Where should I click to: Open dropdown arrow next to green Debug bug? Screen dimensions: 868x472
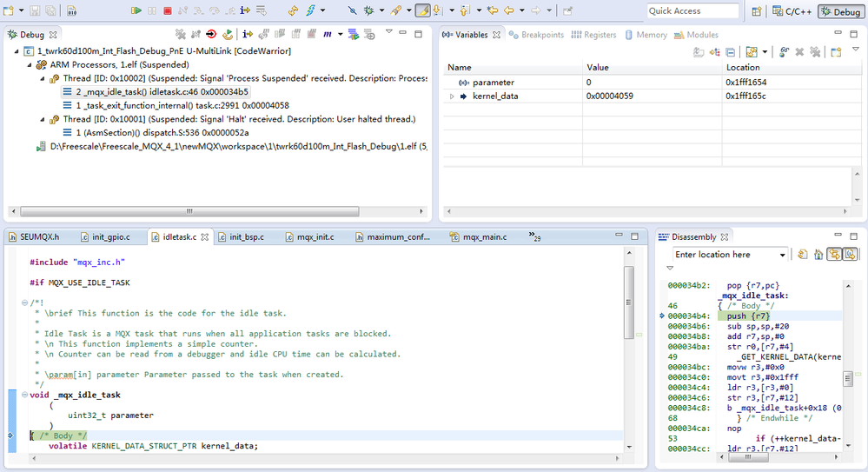(381, 10)
